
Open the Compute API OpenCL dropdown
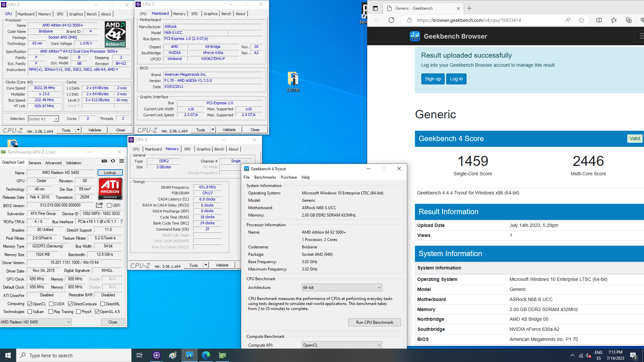tap(342, 345)
